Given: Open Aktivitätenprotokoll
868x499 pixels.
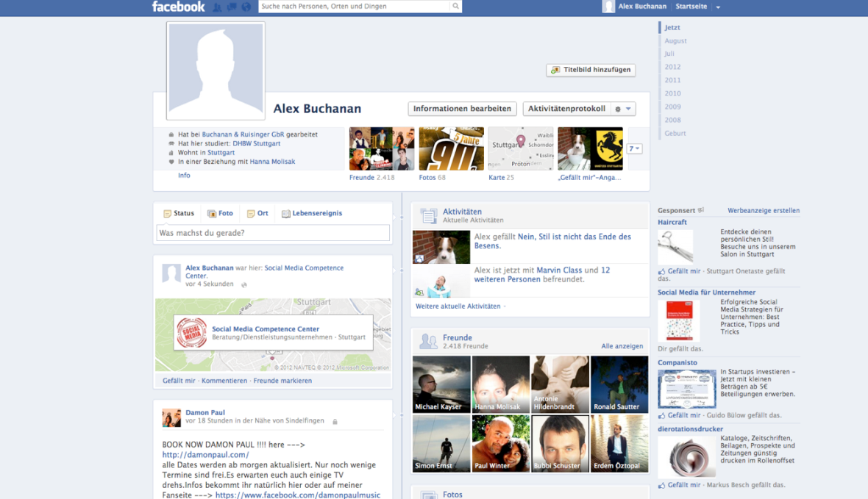Looking at the screenshot, I should coord(567,109).
